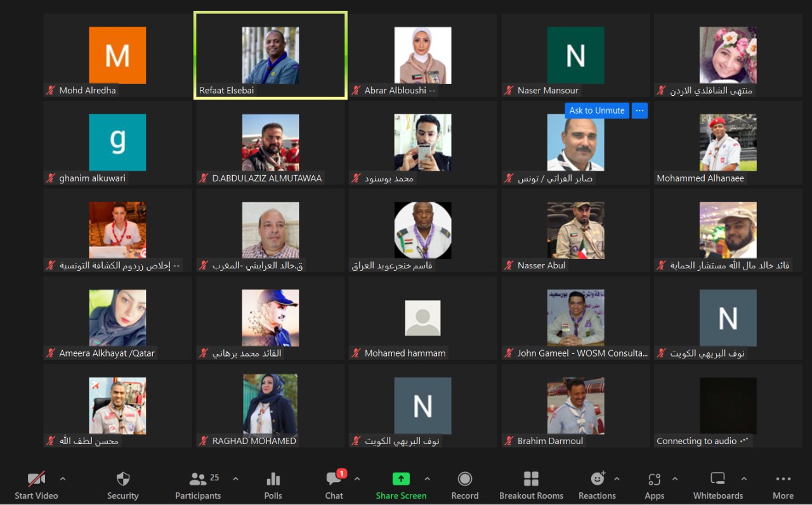The height and width of the screenshot is (505, 812).
Task: Toggle Start Video camera on
Action: click(x=36, y=480)
